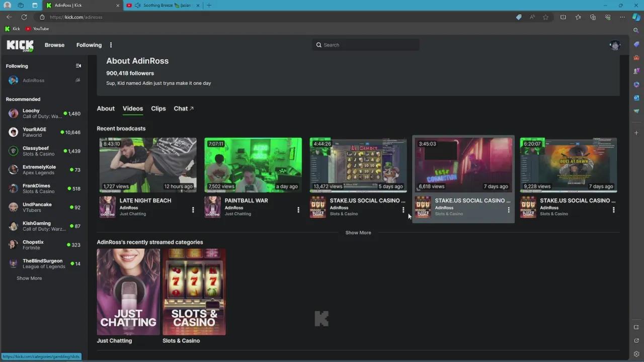Open the AdinRoss profile avatar menu
The height and width of the screenshot is (362, 644).
(x=614, y=45)
